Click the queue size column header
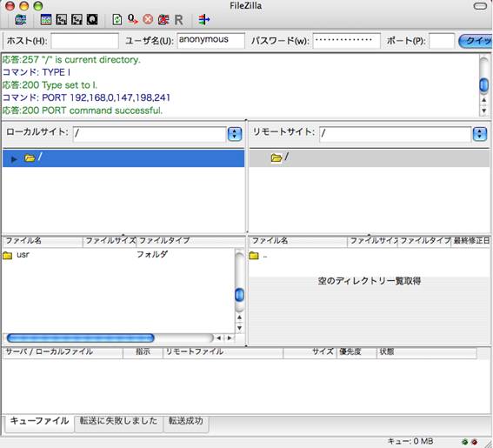This screenshot has height=448, width=493. 310,352
